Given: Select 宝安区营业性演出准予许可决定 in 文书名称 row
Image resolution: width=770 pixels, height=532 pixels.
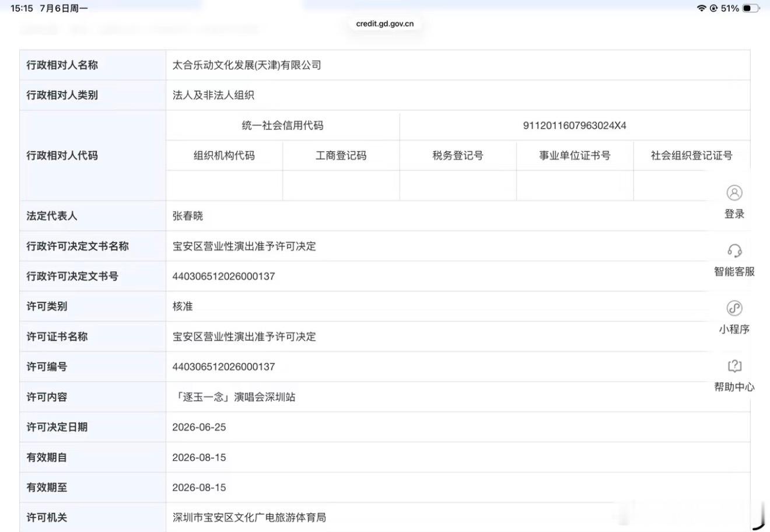Looking at the screenshot, I should pyautogui.click(x=244, y=246).
